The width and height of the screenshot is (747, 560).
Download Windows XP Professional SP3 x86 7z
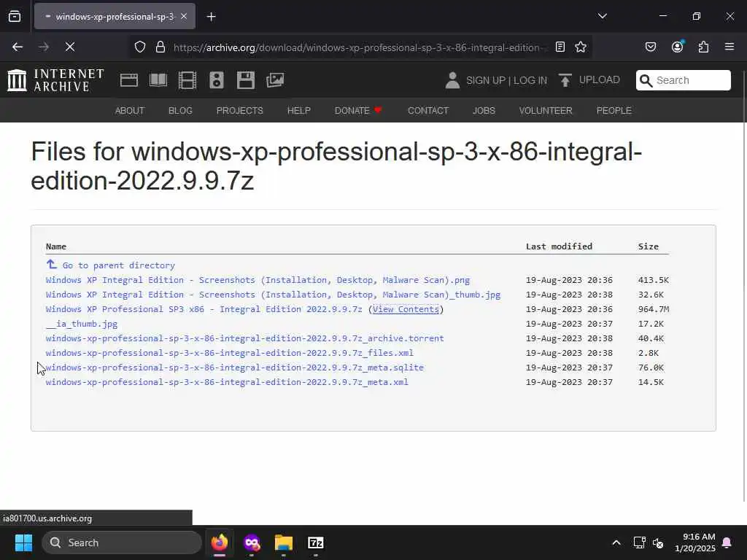click(204, 309)
